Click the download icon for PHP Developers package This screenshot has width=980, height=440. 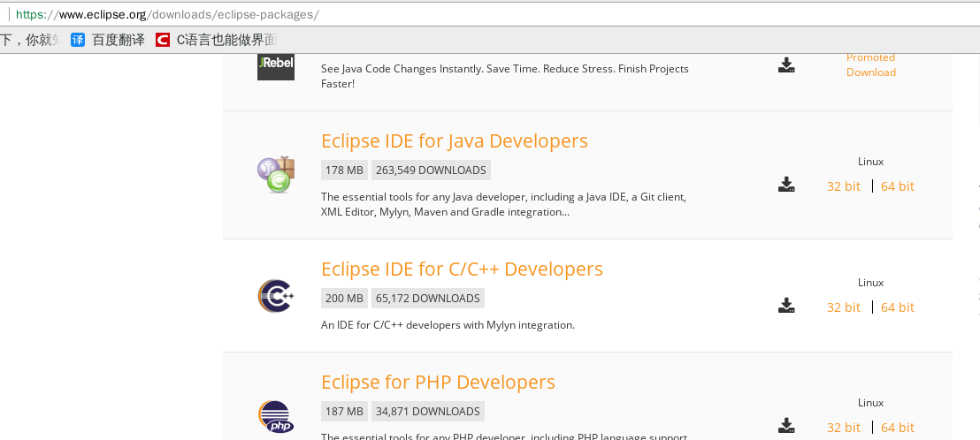[x=786, y=426]
